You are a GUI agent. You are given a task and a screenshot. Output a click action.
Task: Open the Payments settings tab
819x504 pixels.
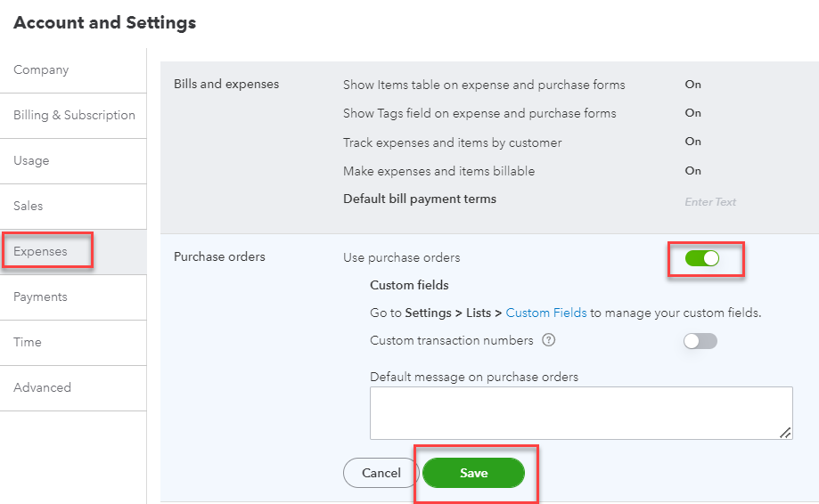pos(40,297)
